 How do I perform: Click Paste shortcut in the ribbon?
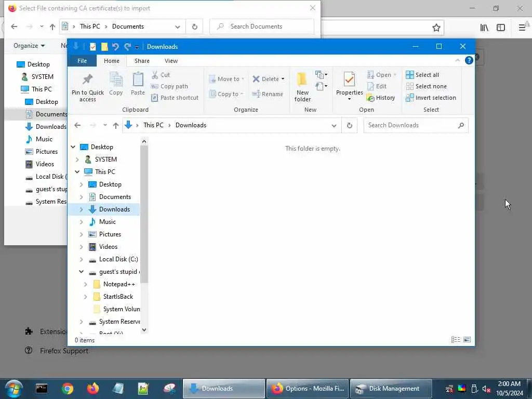pyautogui.click(x=175, y=98)
